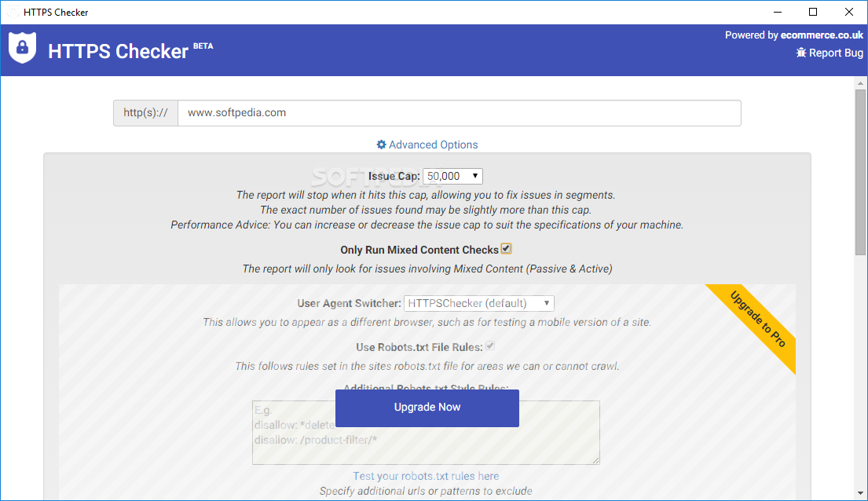Click the HTTPS Checker header title

click(119, 52)
